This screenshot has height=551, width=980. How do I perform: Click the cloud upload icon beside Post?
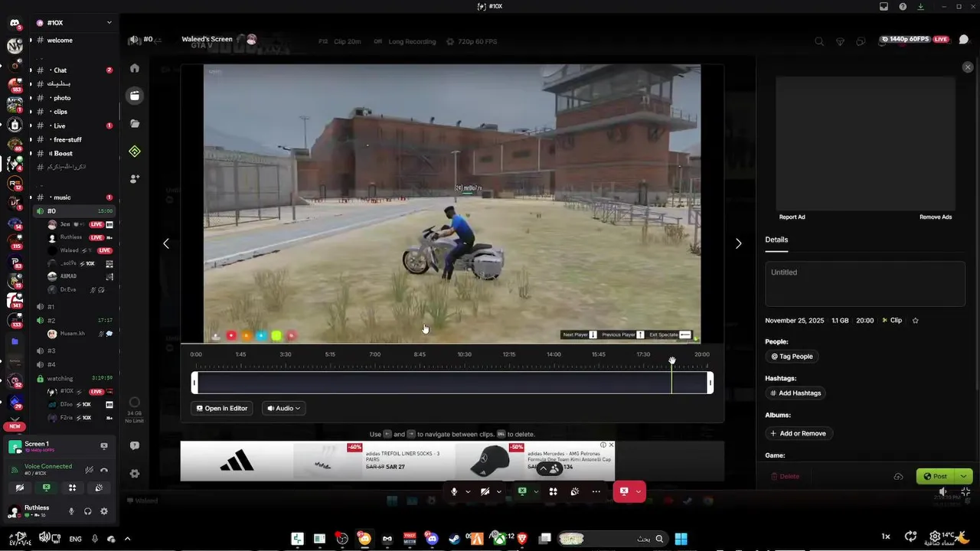pyautogui.click(x=899, y=476)
